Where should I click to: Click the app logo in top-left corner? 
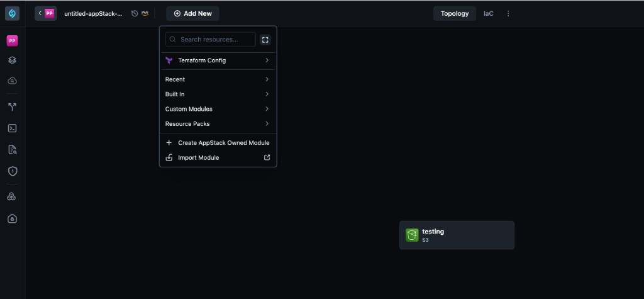click(x=13, y=14)
